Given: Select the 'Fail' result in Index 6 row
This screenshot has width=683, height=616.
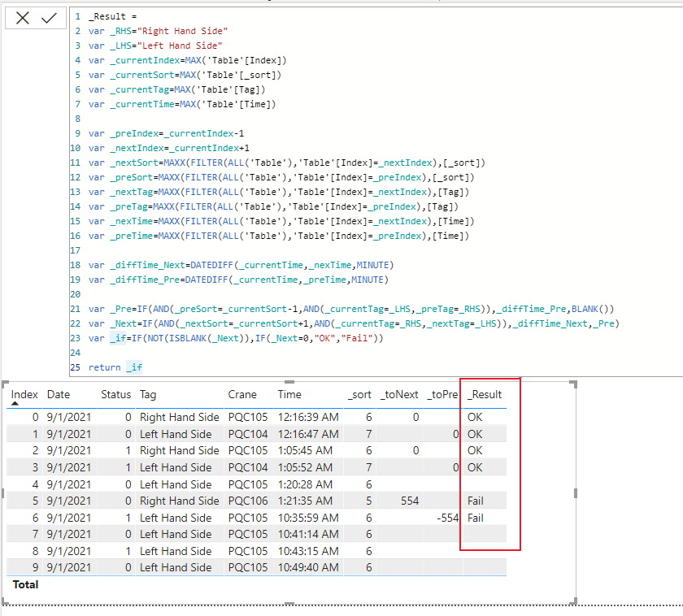Looking at the screenshot, I should (x=476, y=518).
